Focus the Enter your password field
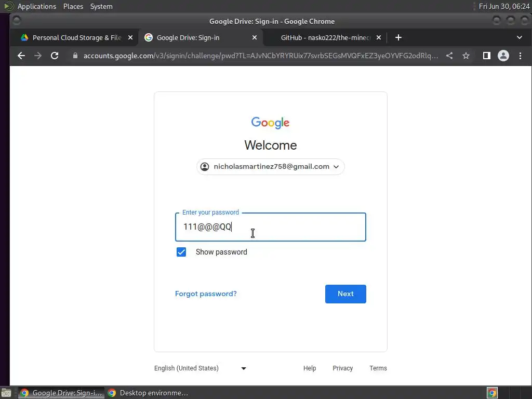The height and width of the screenshot is (399, 532). pos(270,227)
